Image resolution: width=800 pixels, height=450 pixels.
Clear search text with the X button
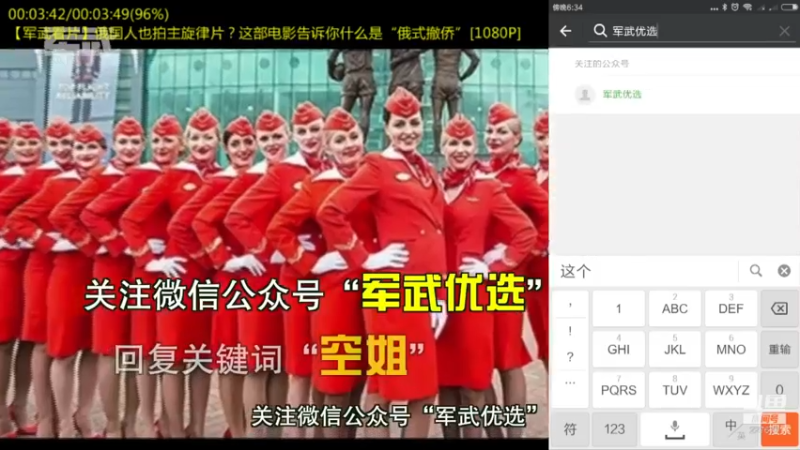784,31
